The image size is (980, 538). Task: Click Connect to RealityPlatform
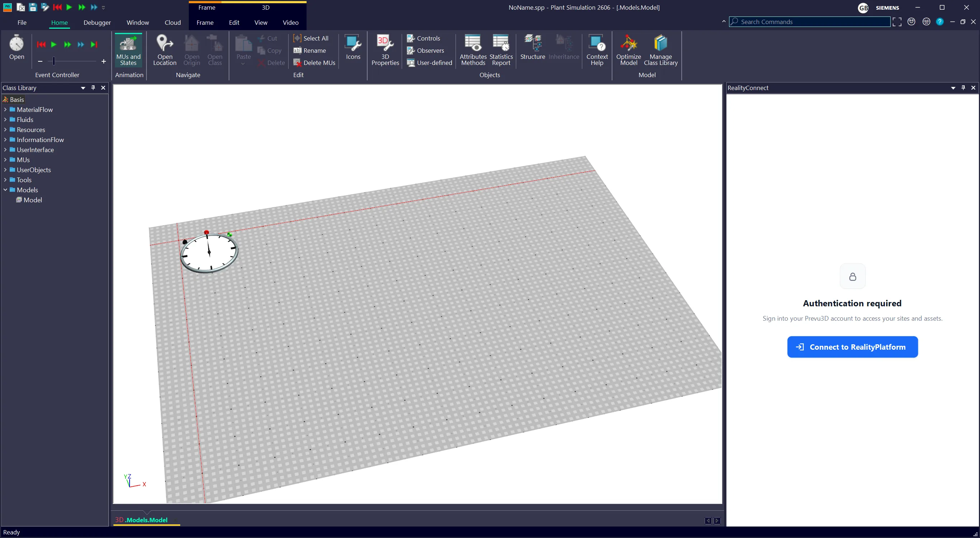click(853, 347)
